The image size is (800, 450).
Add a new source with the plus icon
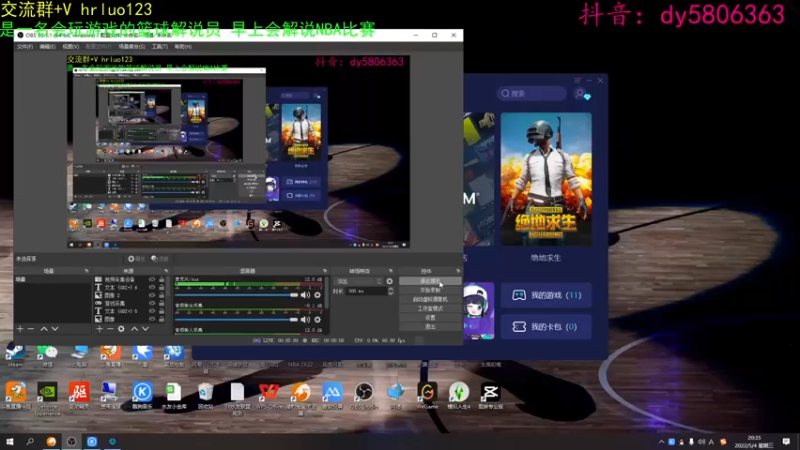(99, 329)
